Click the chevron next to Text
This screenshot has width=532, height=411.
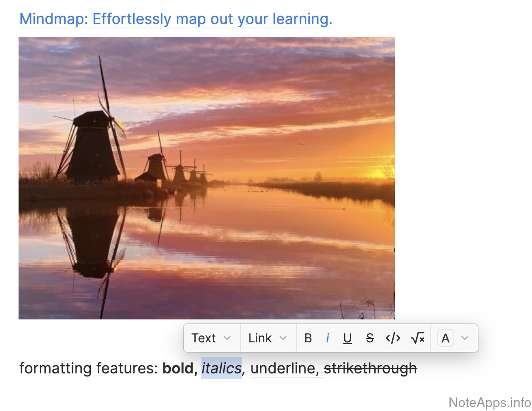pyautogui.click(x=227, y=338)
